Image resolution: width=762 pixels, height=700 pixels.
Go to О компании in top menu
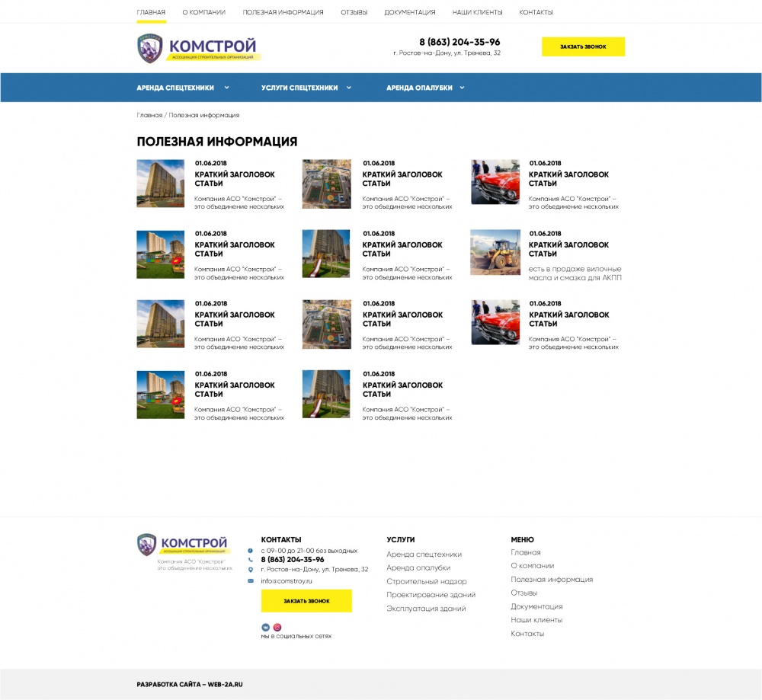pos(203,12)
